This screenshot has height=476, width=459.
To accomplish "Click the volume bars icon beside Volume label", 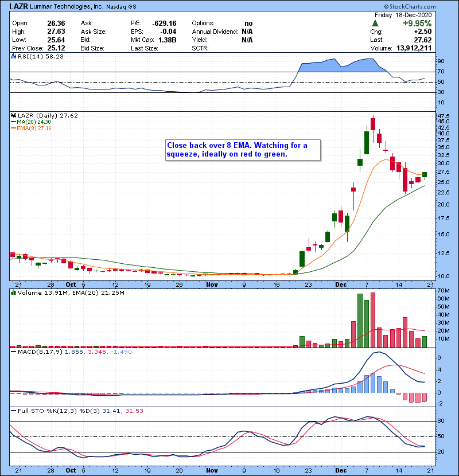I will click(13, 292).
